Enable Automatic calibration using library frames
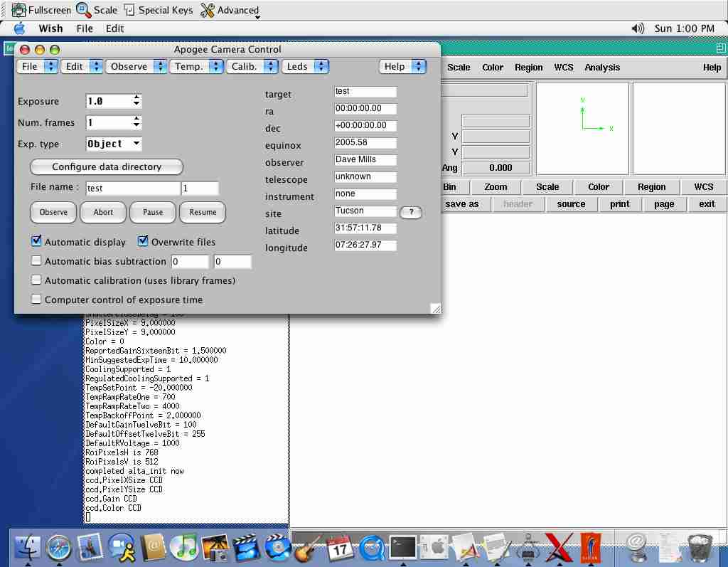 coord(36,280)
